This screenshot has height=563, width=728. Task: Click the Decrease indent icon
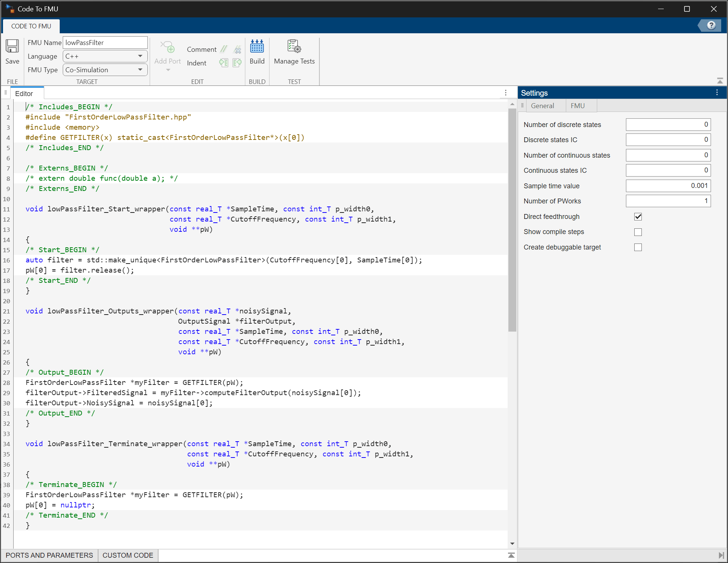[237, 63]
